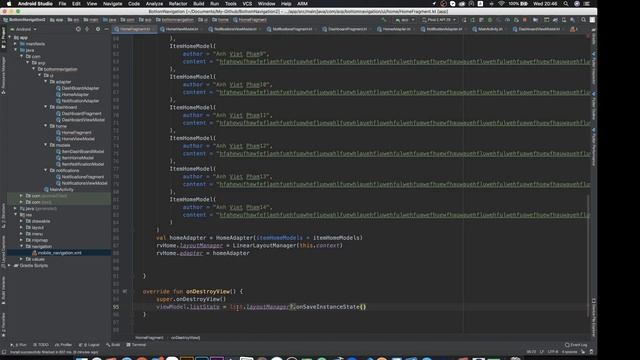Open the Pixel device selector dropdown
Image resolution: width=640 pixels, height=360 pixels.
(x=439, y=20)
